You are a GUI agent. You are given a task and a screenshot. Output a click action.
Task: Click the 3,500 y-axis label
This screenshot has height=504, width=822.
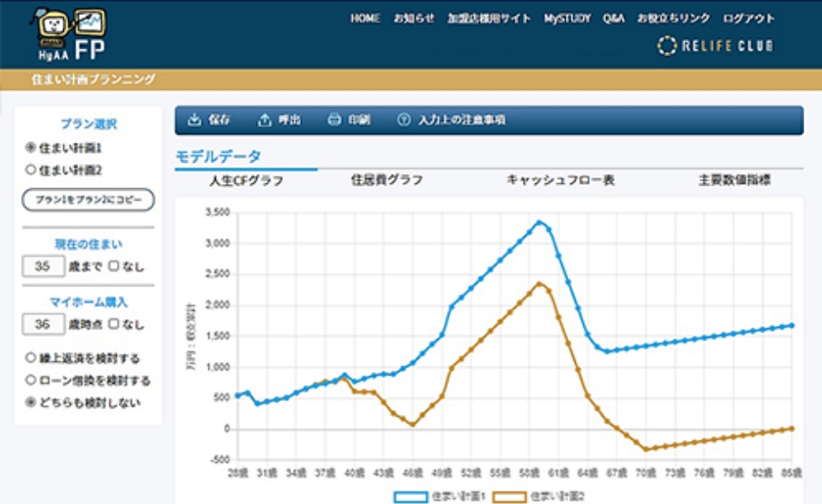click(217, 213)
